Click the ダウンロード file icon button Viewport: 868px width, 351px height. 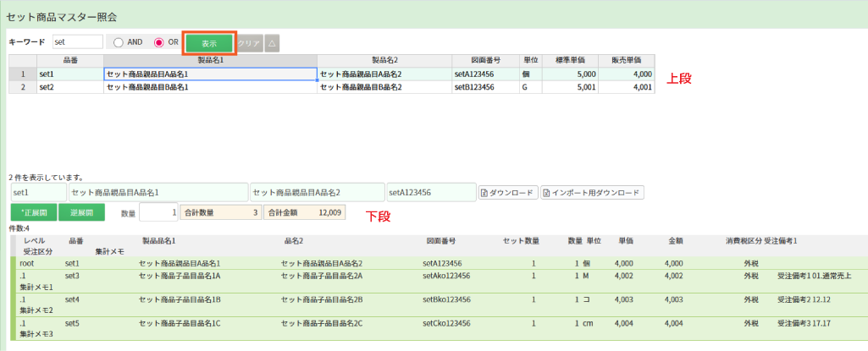[508, 193]
